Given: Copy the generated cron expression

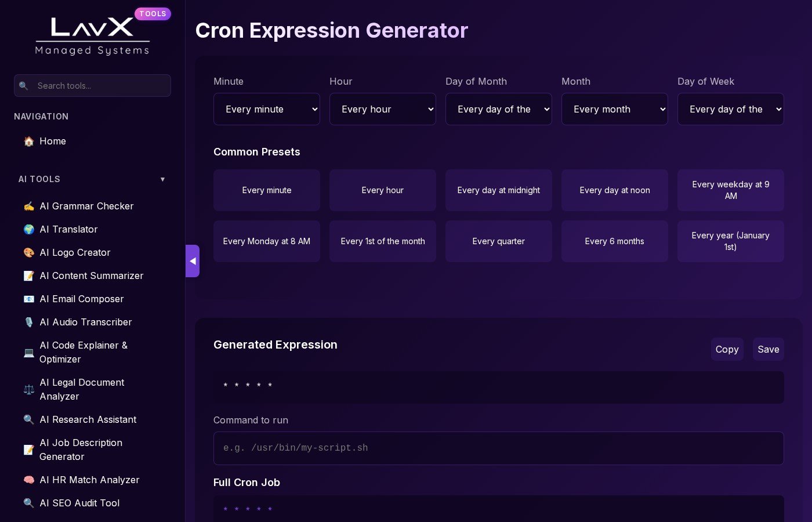Looking at the screenshot, I should [x=727, y=349].
